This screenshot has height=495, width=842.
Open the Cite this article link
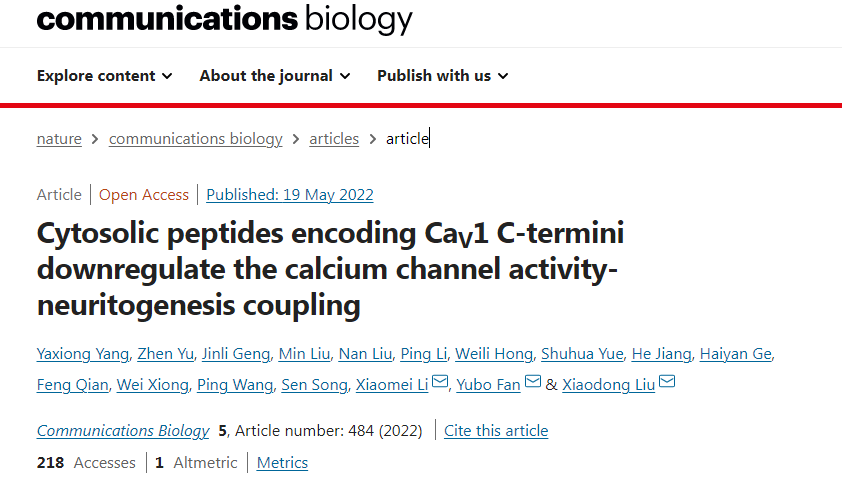[x=496, y=431]
